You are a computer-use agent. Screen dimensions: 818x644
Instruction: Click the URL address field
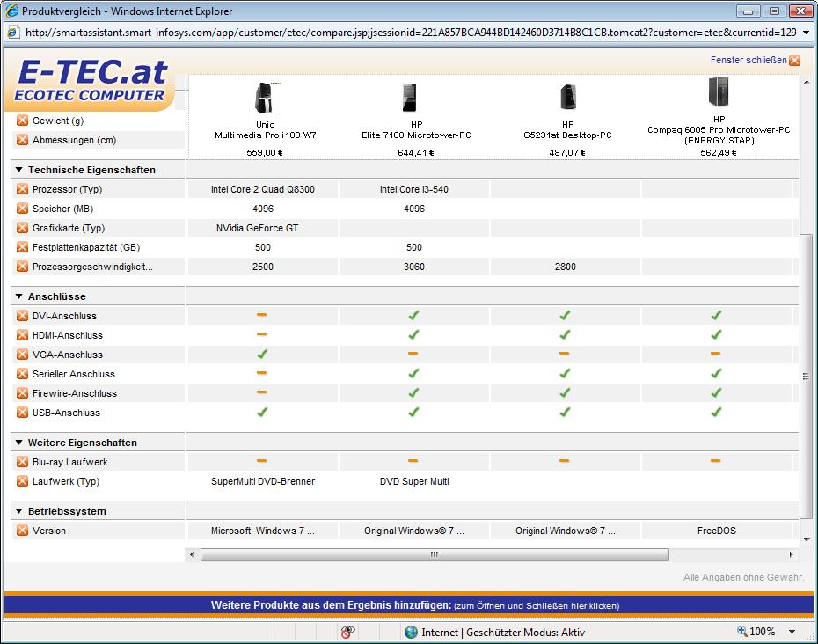[411, 33]
